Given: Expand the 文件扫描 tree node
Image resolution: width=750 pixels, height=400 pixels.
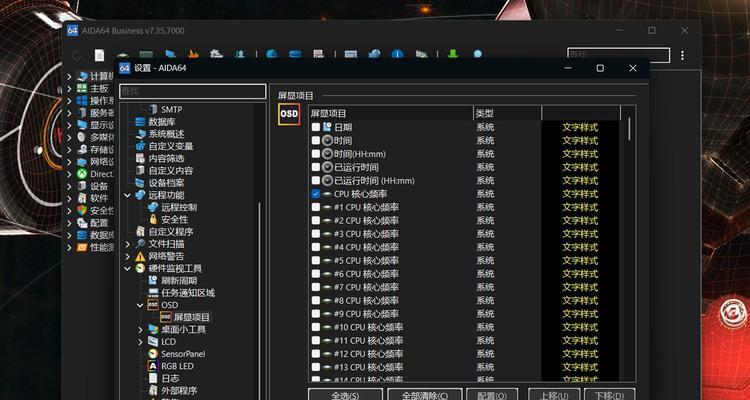Looking at the screenshot, I should [x=127, y=244].
